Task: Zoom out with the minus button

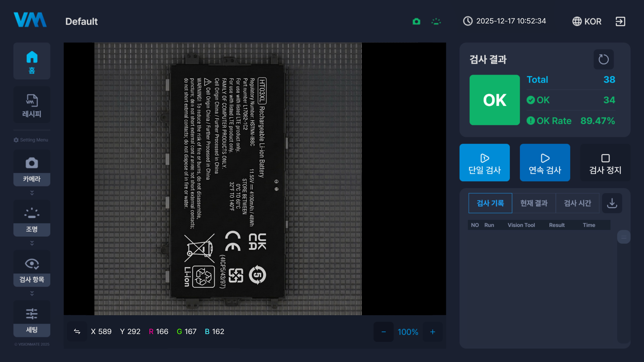Action: click(x=383, y=332)
